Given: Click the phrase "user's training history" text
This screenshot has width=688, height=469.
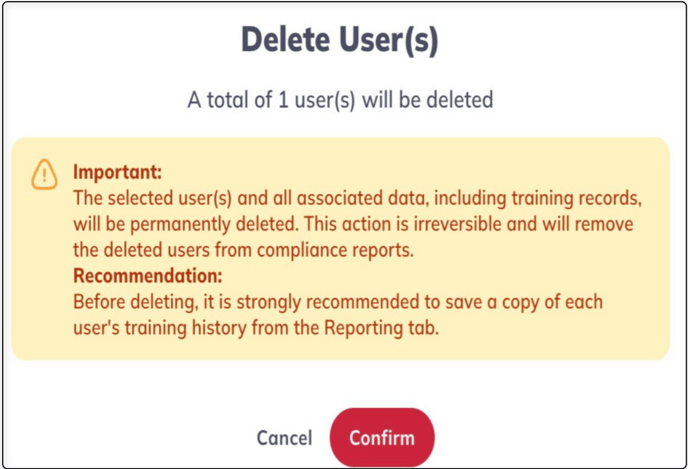Looking at the screenshot, I should pos(160,328).
